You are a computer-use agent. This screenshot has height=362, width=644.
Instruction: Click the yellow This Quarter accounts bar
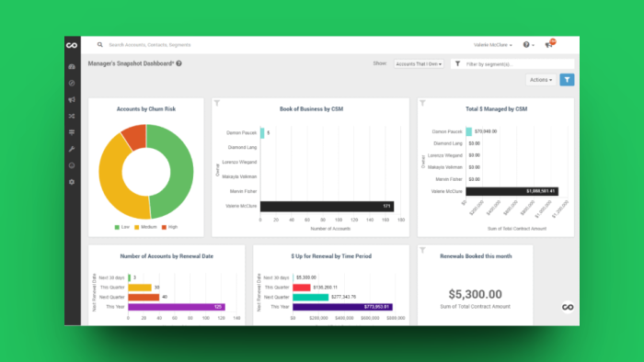140,288
